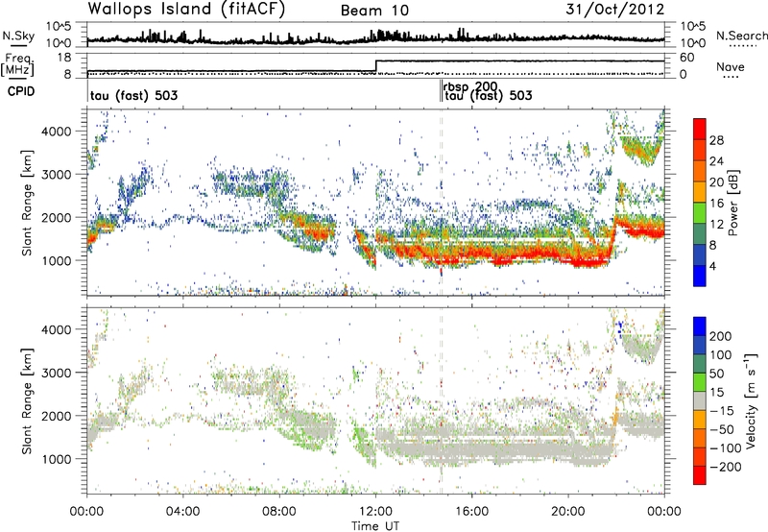
Task: Select '4' on the Power colorbar
Action: (x=712, y=266)
